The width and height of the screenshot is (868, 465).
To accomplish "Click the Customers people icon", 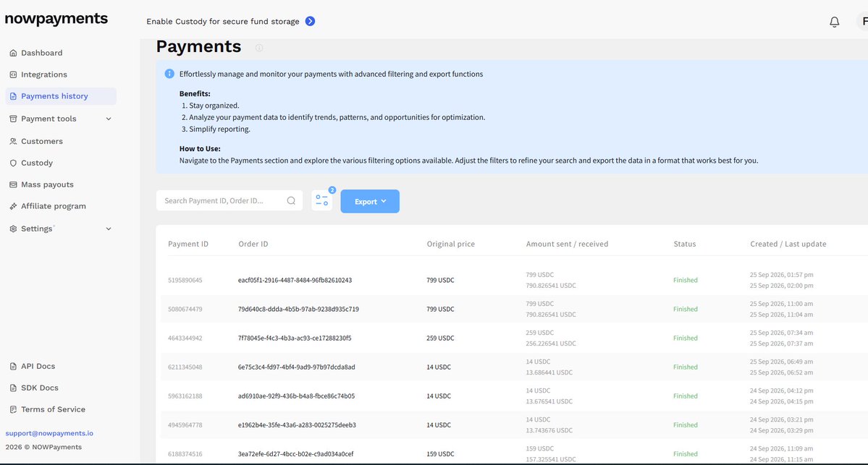I will (x=13, y=142).
